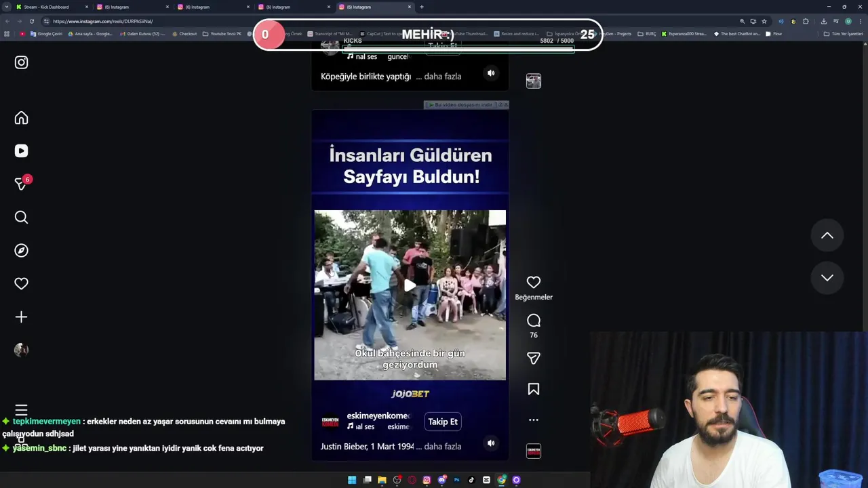Open BURÇ bookmark folder
This screenshot has width=868, height=488.
[647, 33]
